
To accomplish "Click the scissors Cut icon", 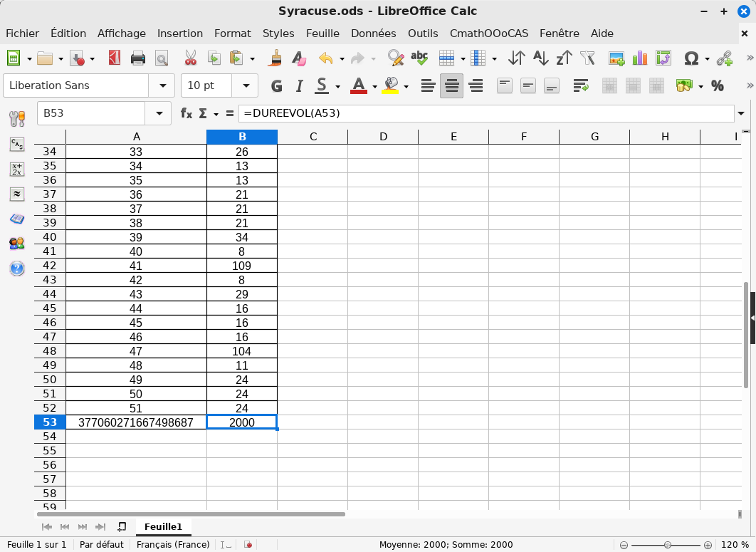I will coord(190,58).
